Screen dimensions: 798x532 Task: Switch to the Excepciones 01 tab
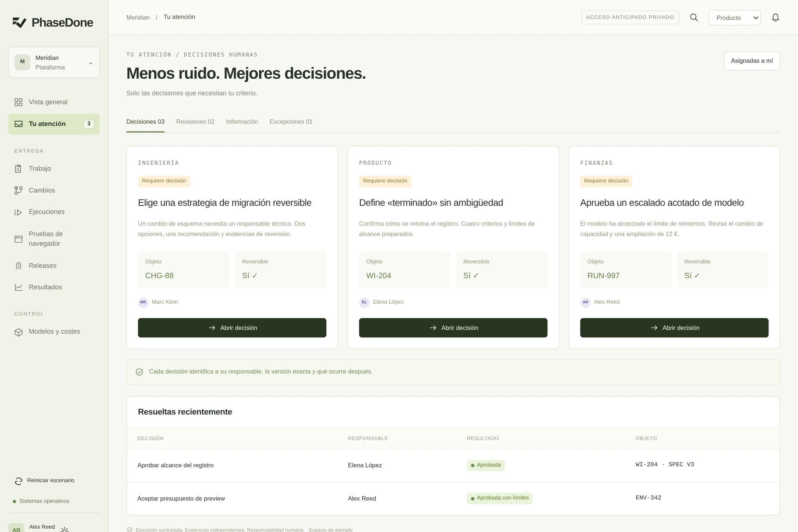291,122
